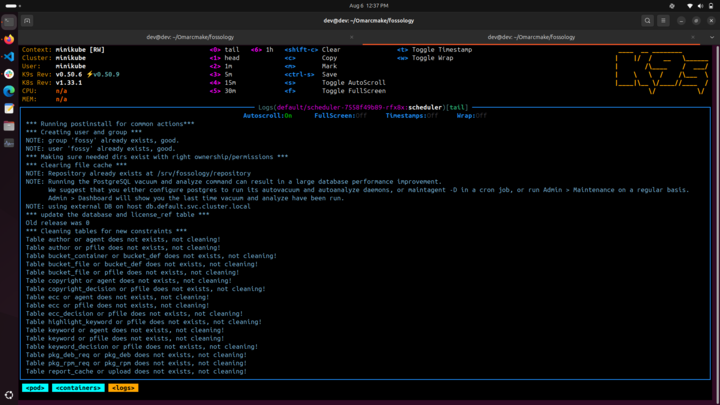The image size is (720, 405).
Task: Click the Context minikube [RW] value
Action: tap(80, 50)
